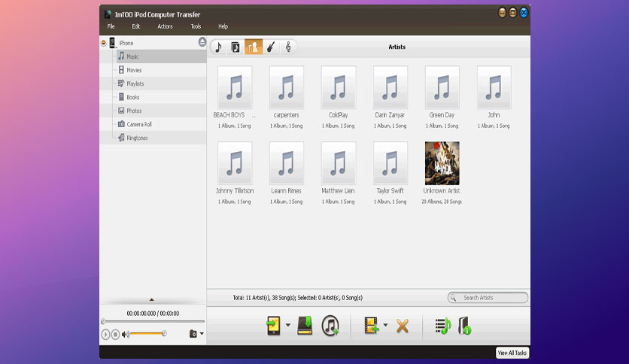Viewport: 629px width, 364px height.
Task: Click the Total artists status text
Action: point(297,298)
